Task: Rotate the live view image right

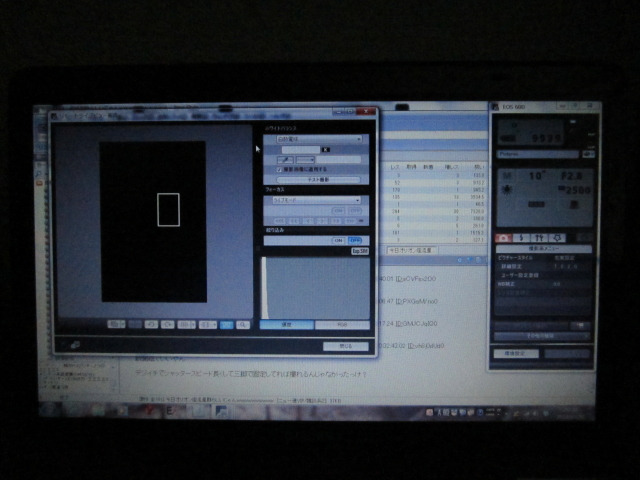Action: point(167,324)
